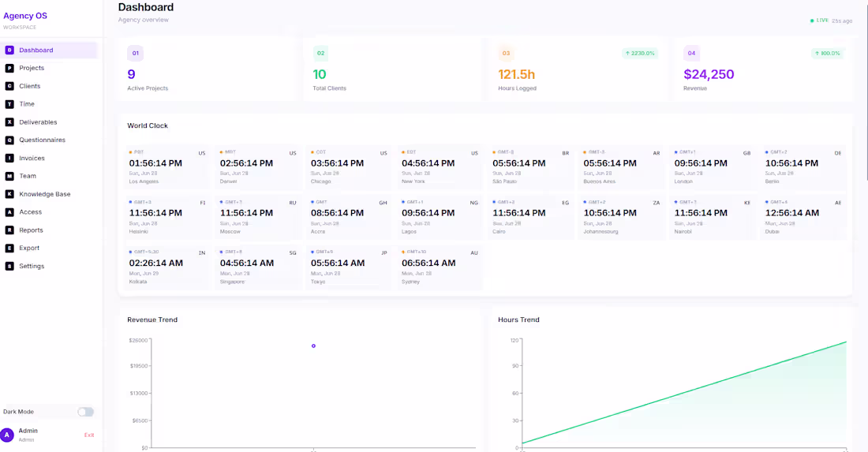This screenshot has height=452, width=868.
Task: Click the Active Projects count 9
Action: 131,74
